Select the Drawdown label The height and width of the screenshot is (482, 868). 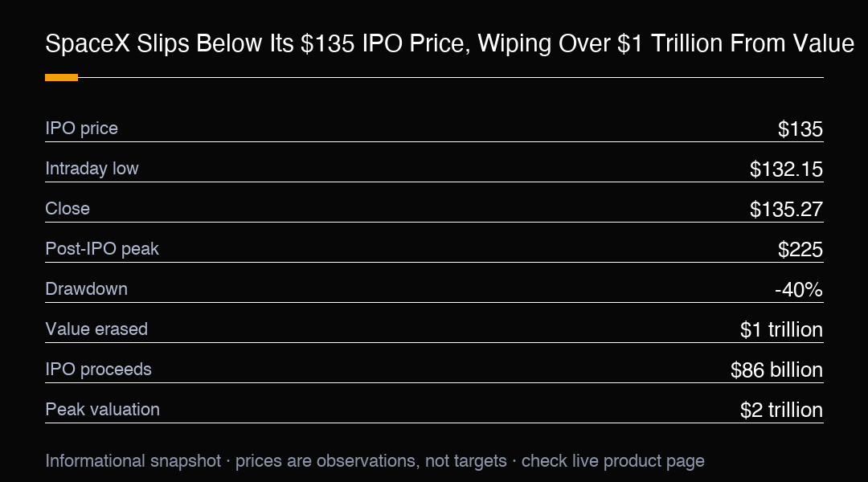[86, 289]
